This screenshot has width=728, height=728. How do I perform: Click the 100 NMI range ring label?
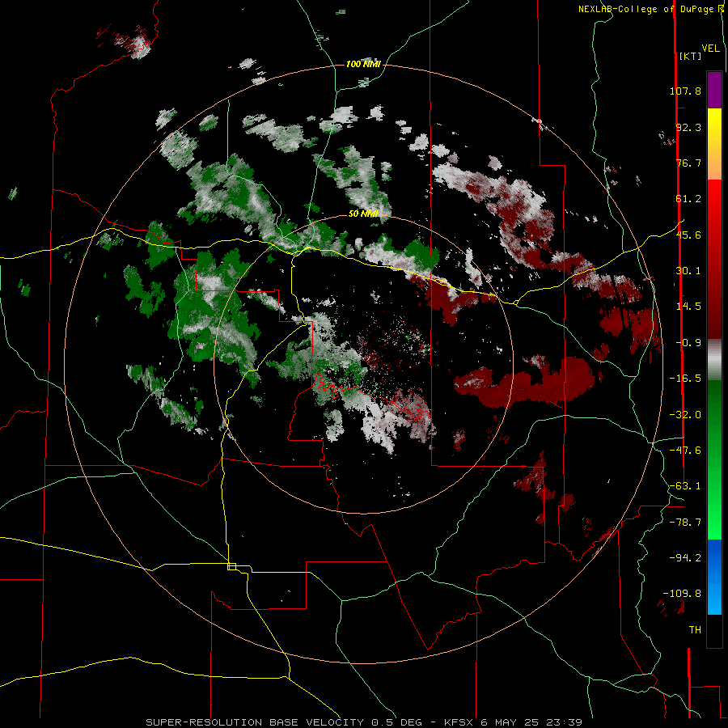pyautogui.click(x=363, y=64)
